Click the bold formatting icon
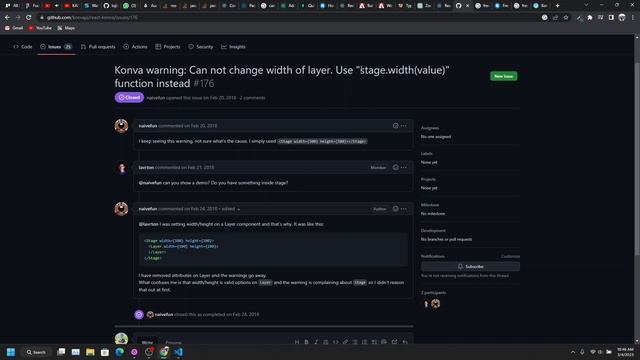640x360 pixels. 306,342
